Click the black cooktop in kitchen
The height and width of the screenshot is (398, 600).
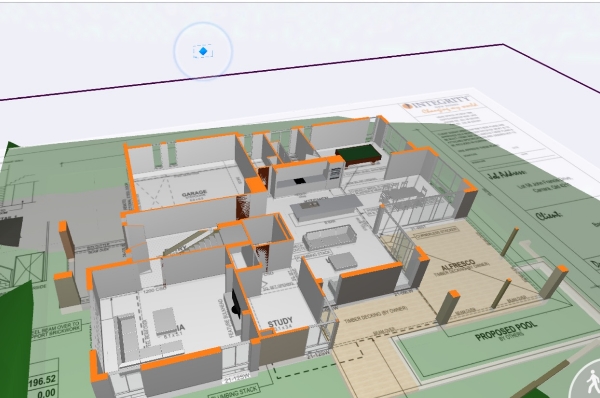pos(299,181)
